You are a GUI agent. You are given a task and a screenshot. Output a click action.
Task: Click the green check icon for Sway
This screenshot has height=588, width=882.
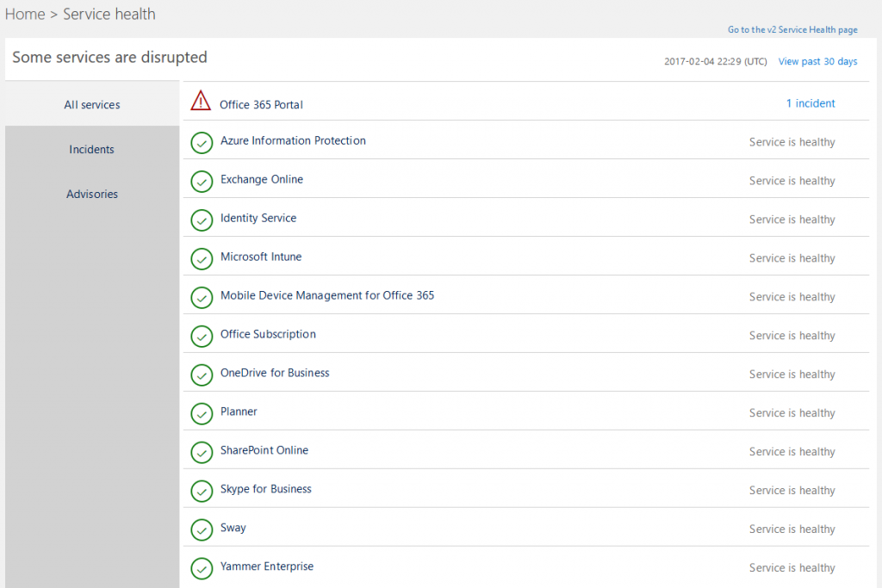(201, 529)
